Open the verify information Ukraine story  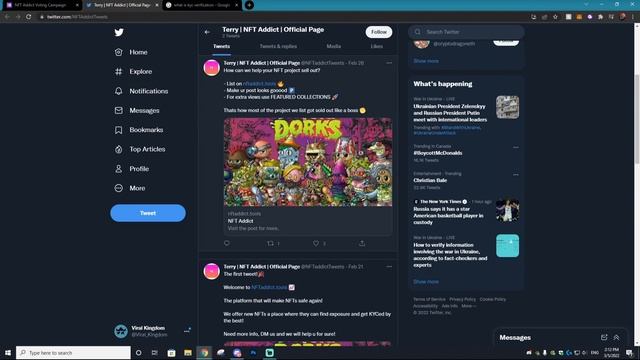click(450, 255)
